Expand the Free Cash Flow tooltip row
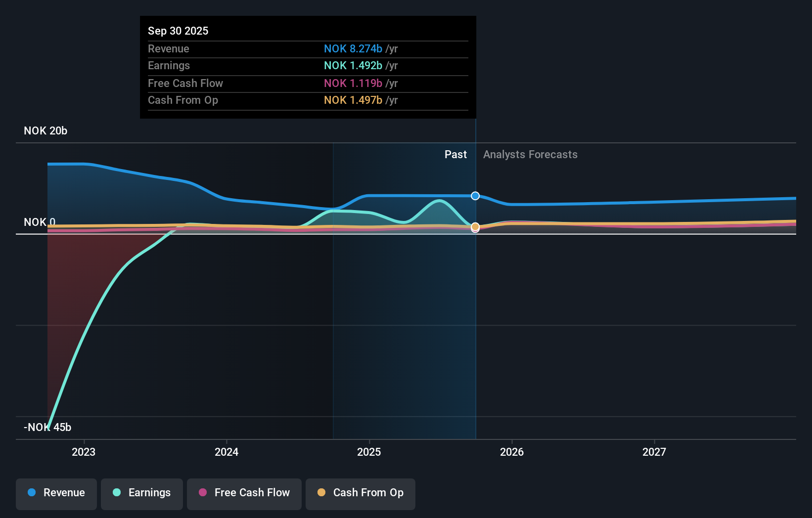 [x=308, y=83]
